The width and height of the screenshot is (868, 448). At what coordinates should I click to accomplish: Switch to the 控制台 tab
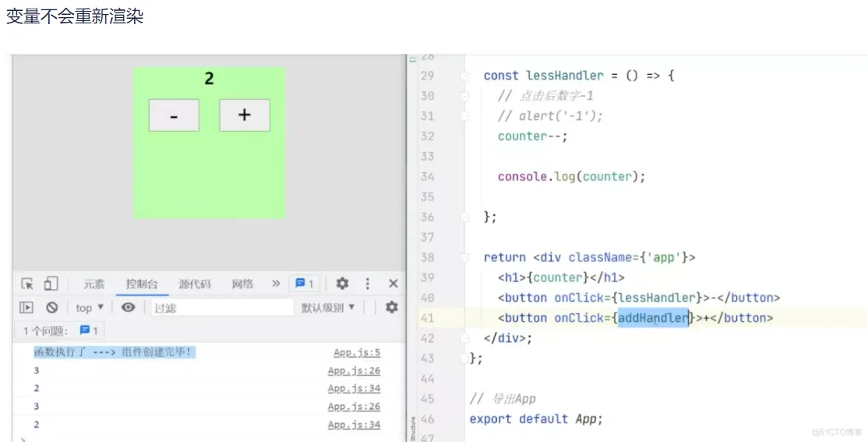[x=142, y=284]
